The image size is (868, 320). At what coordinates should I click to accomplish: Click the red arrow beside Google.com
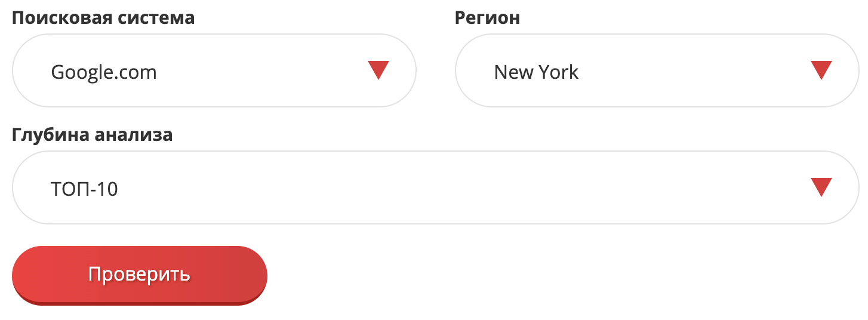coord(378,70)
